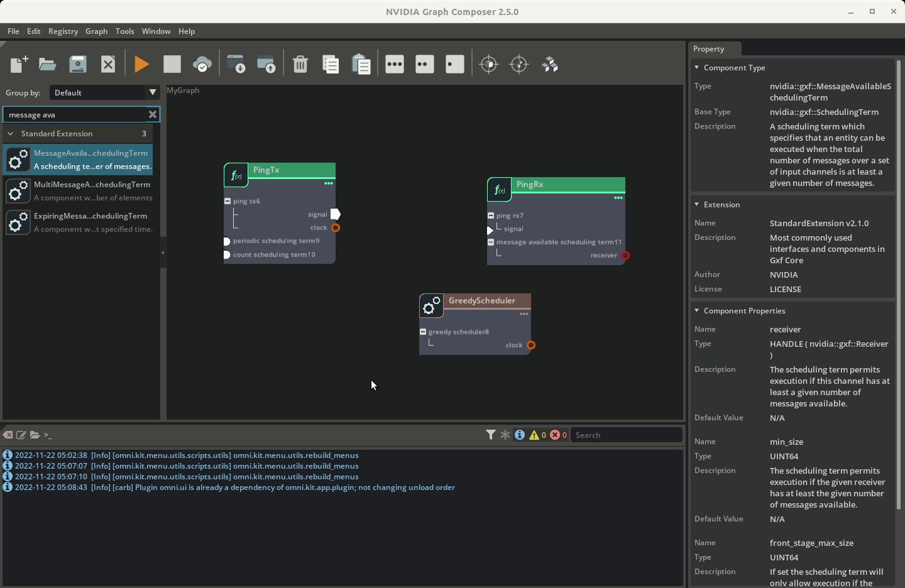The height and width of the screenshot is (588, 905).
Task: Collapse the Component Properties section
Action: tap(696, 310)
